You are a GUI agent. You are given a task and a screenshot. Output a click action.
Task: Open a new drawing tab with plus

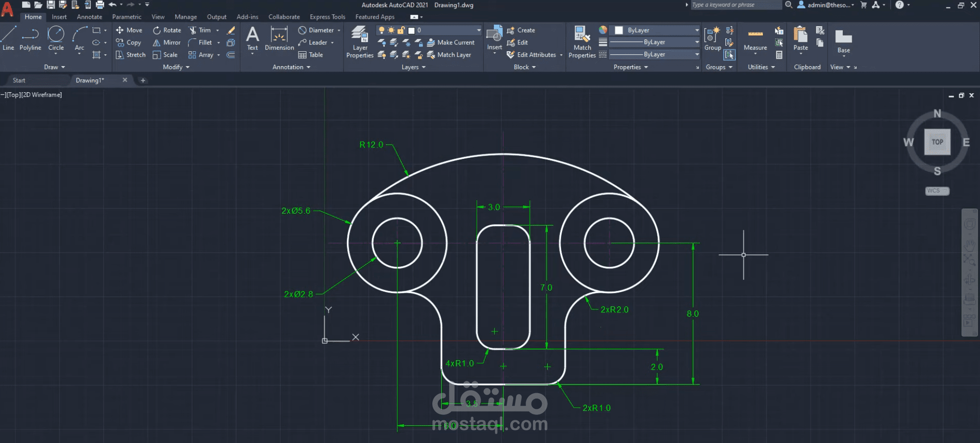(x=143, y=80)
